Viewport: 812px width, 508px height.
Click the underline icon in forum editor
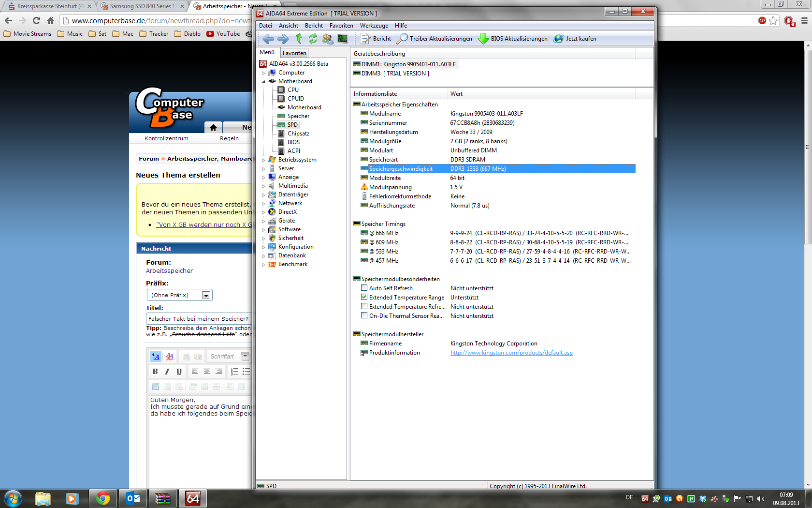click(179, 372)
